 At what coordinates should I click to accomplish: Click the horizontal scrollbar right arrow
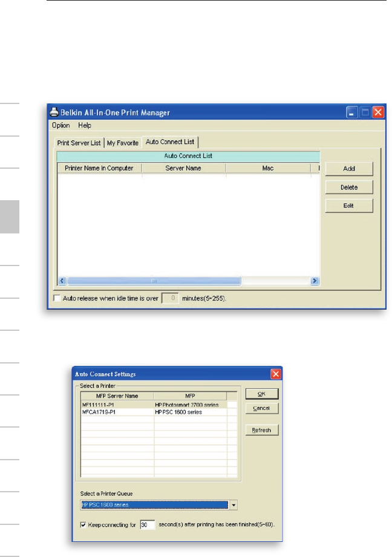coord(315,281)
